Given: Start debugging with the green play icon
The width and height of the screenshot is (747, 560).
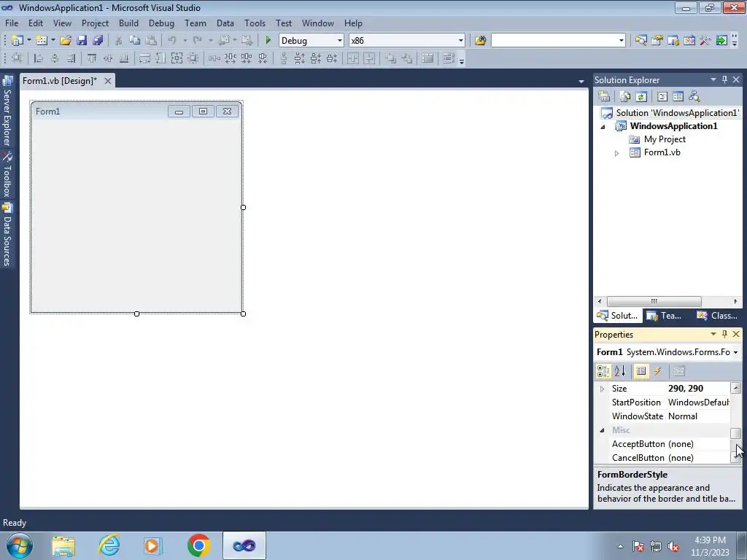Looking at the screenshot, I should tap(268, 41).
